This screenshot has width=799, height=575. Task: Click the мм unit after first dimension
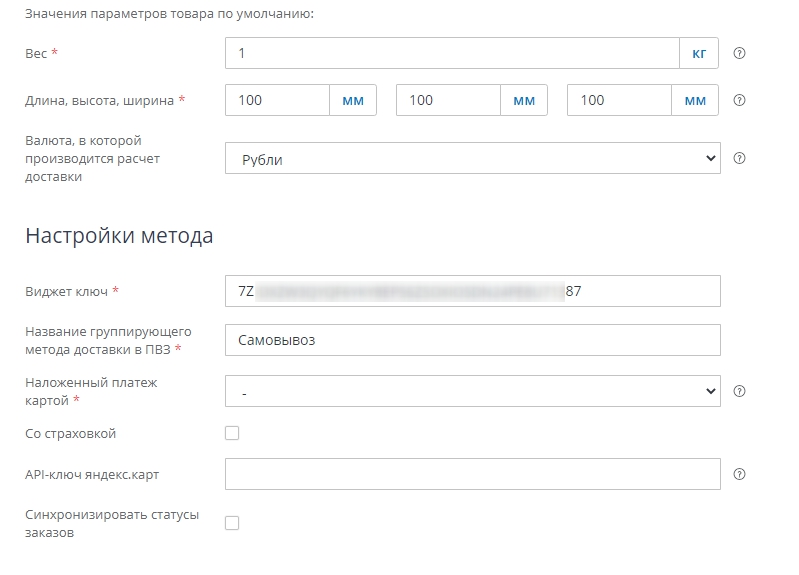click(353, 100)
